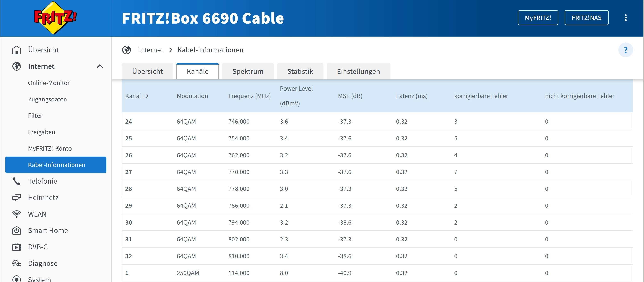644x282 pixels.
Task: Click the DVB-C television icon
Action: (17, 247)
